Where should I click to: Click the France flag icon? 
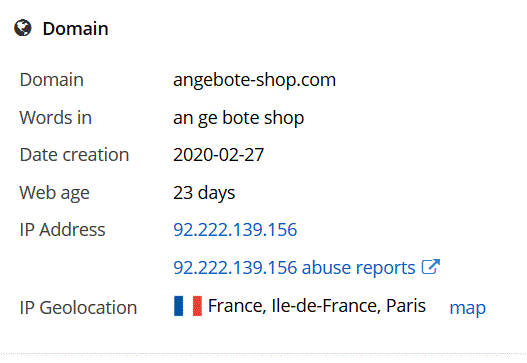(188, 306)
